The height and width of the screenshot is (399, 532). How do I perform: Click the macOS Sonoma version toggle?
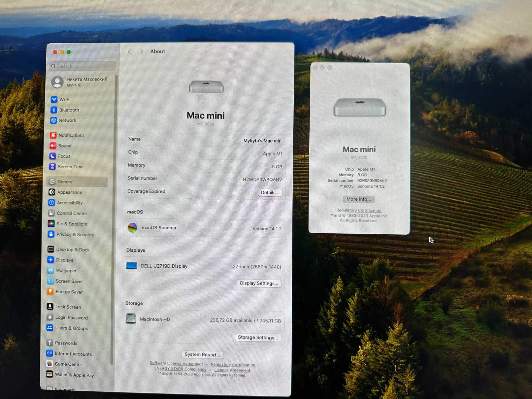[268, 228]
